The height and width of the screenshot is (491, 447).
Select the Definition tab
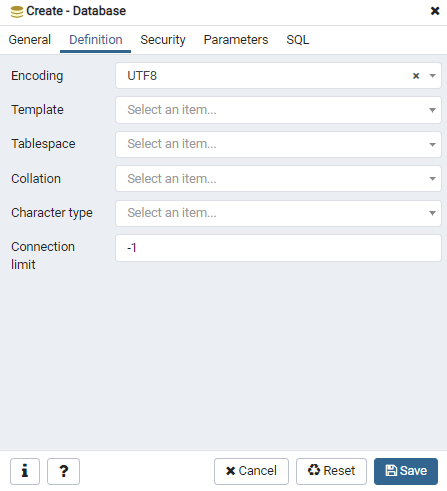[x=96, y=40]
